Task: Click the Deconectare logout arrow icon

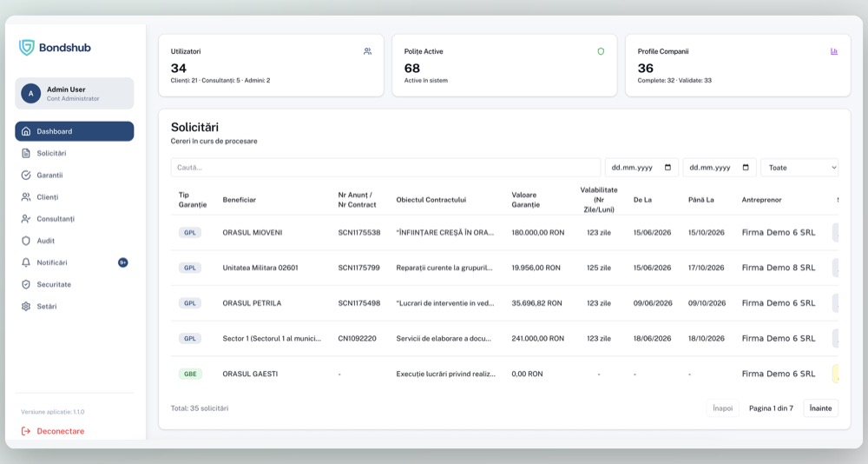Action: (26, 431)
